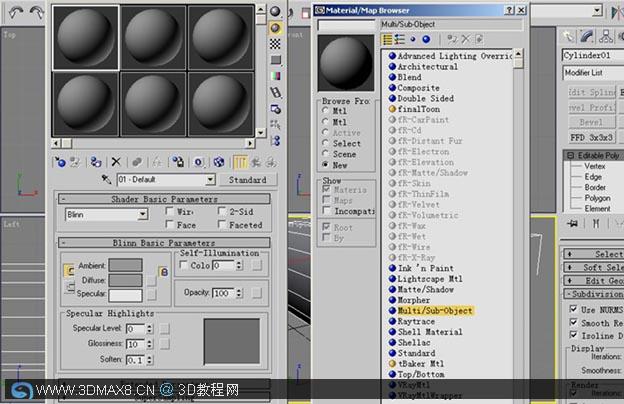Click the Specular color swatch
This screenshot has width=624, height=404.
point(125,295)
